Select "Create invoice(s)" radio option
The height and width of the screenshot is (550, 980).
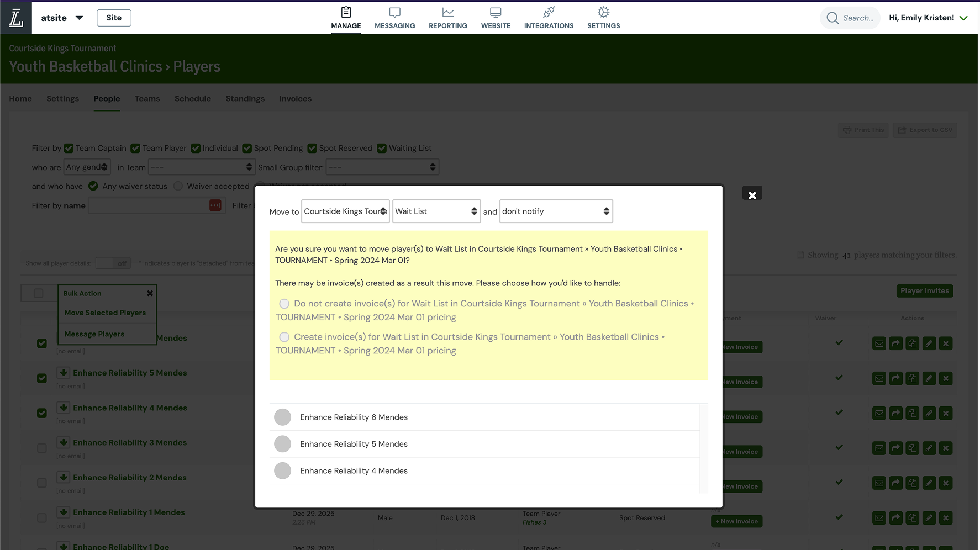tap(284, 337)
